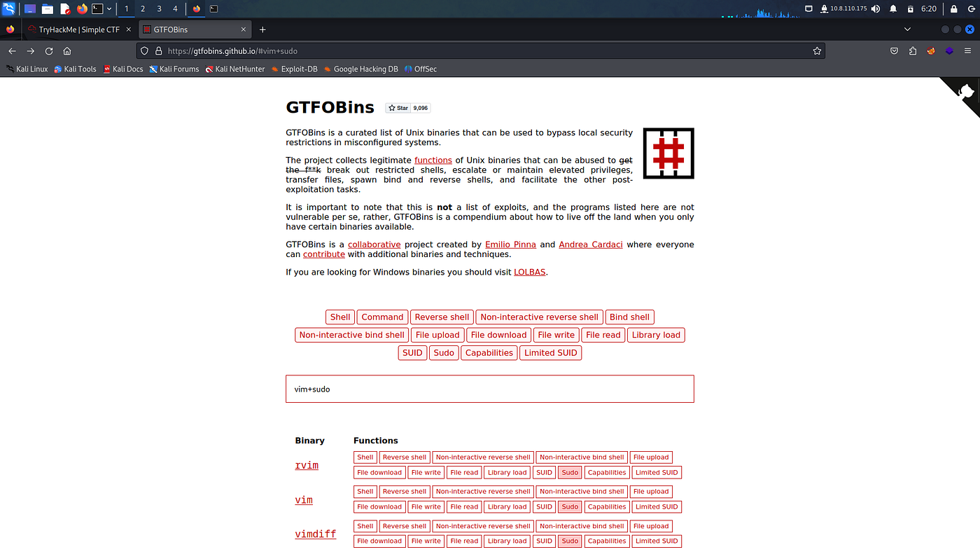This screenshot has width=980, height=552.
Task: Go to the browser home page
Action: [x=67, y=51]
